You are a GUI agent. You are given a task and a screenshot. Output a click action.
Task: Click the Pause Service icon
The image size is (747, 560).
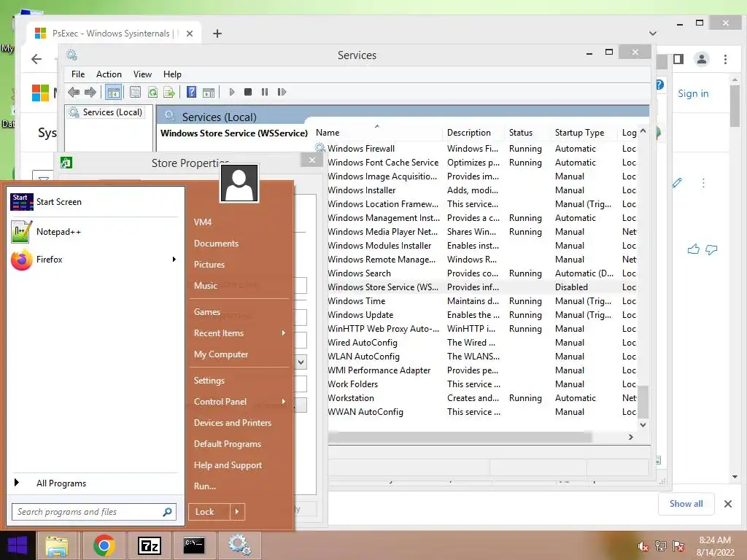(x=265, y=92)
